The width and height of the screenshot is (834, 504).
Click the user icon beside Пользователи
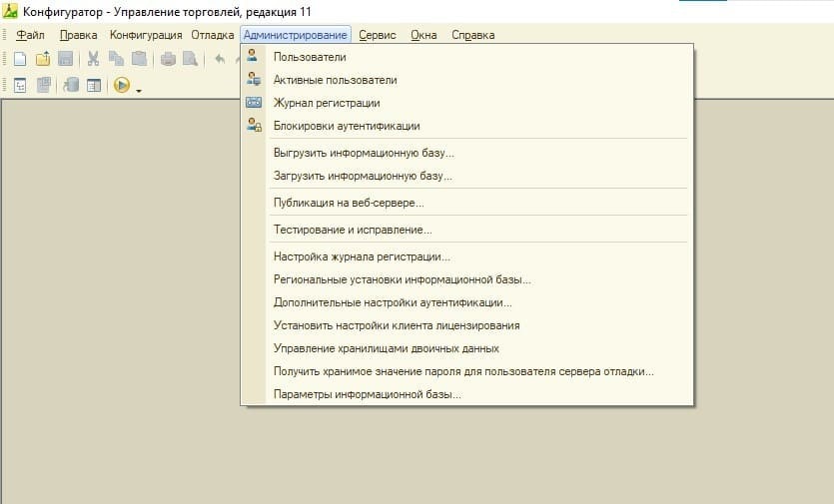click(x=252, y=55)
